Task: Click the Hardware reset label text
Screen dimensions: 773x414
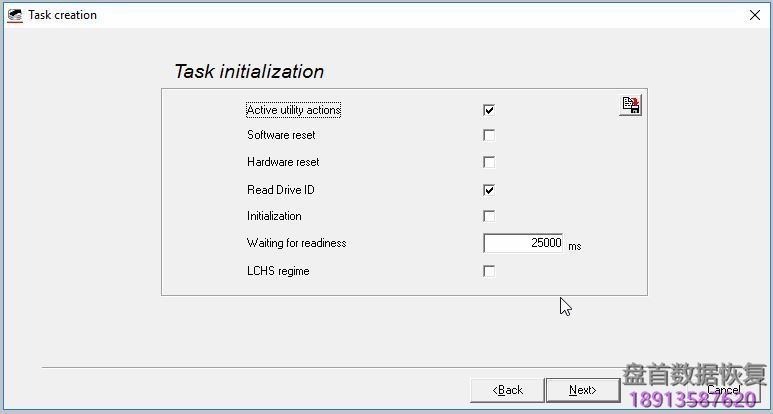Action: click(283, 162)
